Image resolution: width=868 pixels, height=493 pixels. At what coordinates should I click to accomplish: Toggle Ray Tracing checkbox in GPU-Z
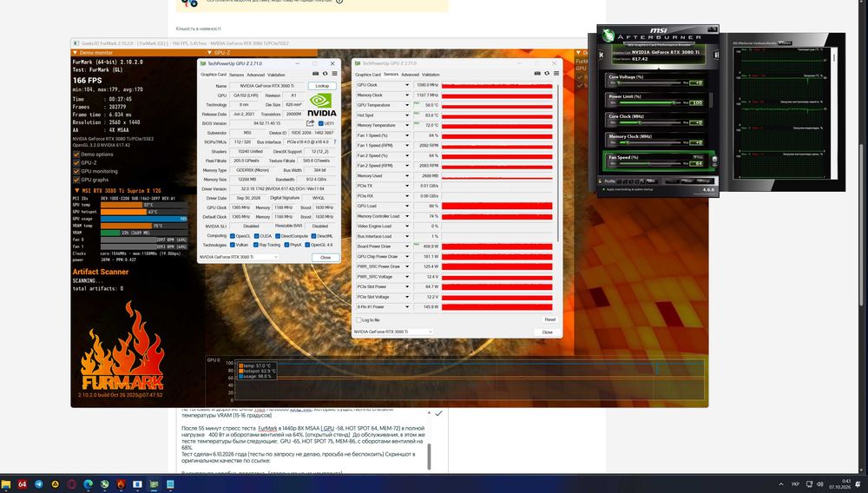tap(256, 245)
